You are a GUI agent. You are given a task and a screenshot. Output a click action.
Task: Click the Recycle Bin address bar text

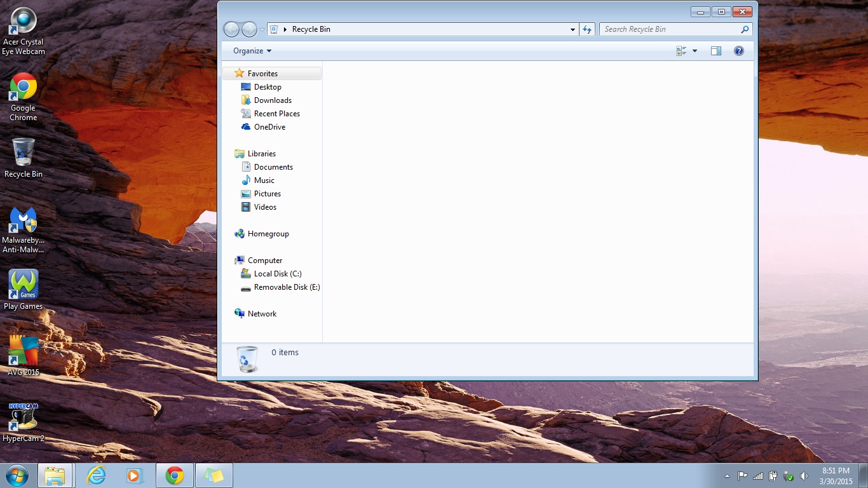(x=311, y=29)
